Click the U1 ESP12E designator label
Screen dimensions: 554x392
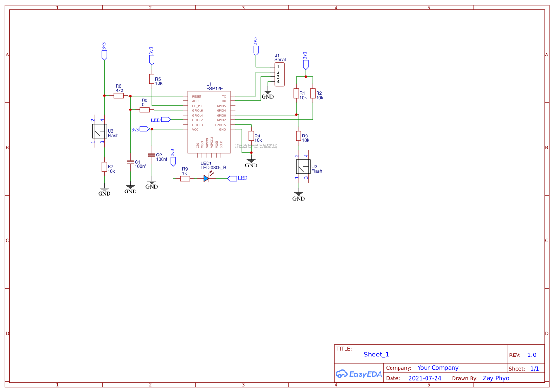pyautogui.click(x=215, y=87)
